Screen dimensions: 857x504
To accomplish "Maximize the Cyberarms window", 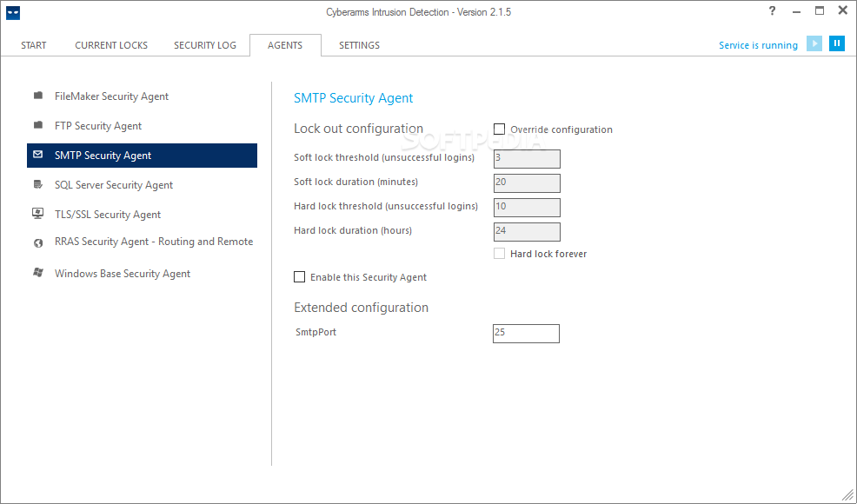I will click(x=820, y=10).
